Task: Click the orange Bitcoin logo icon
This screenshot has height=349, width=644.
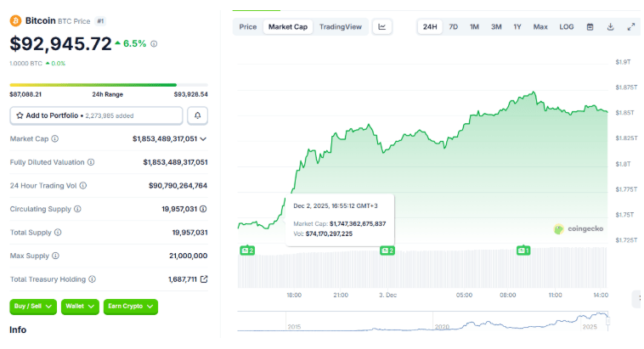Action: (15, 19)
